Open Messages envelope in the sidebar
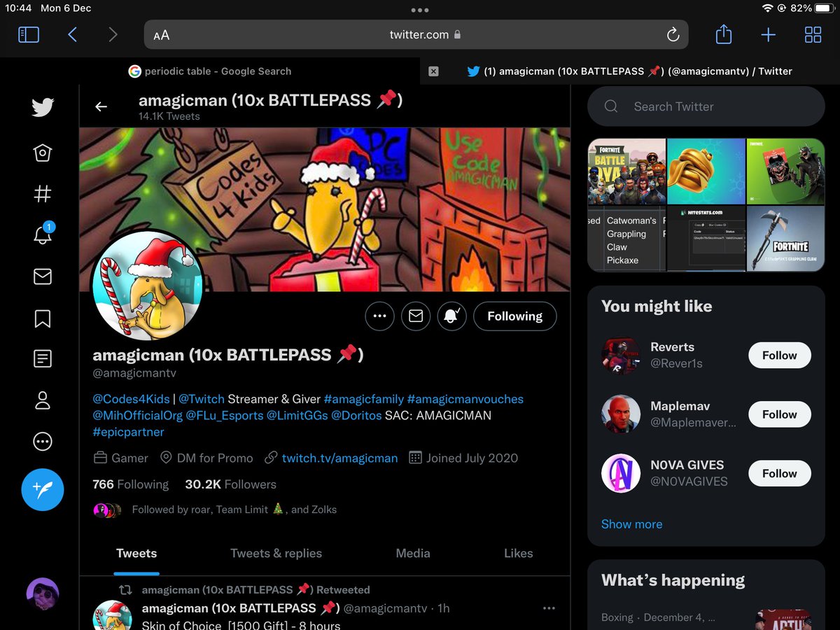The height and width of the screenshot is (630, 840). coord(43,277)
